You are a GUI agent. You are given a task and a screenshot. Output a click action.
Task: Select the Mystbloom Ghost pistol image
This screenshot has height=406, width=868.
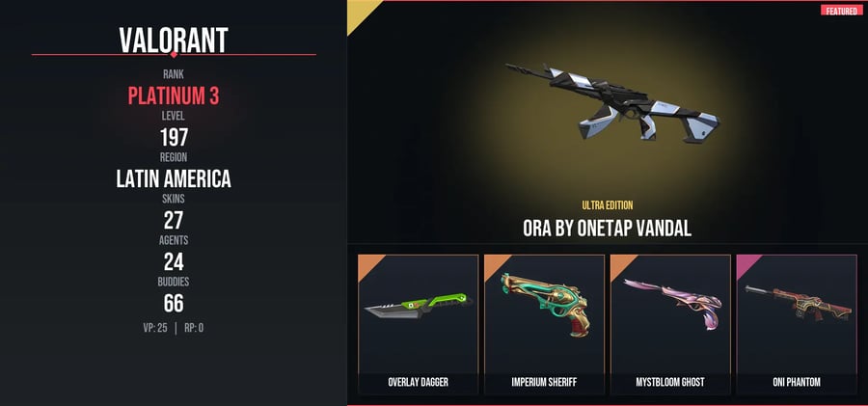coord(673,303)
